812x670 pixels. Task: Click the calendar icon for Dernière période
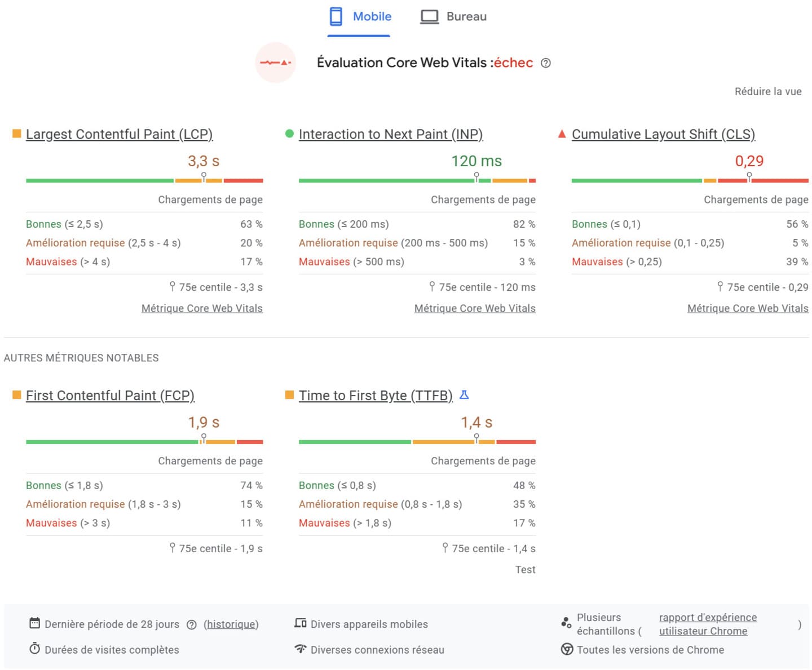[34, 623]
